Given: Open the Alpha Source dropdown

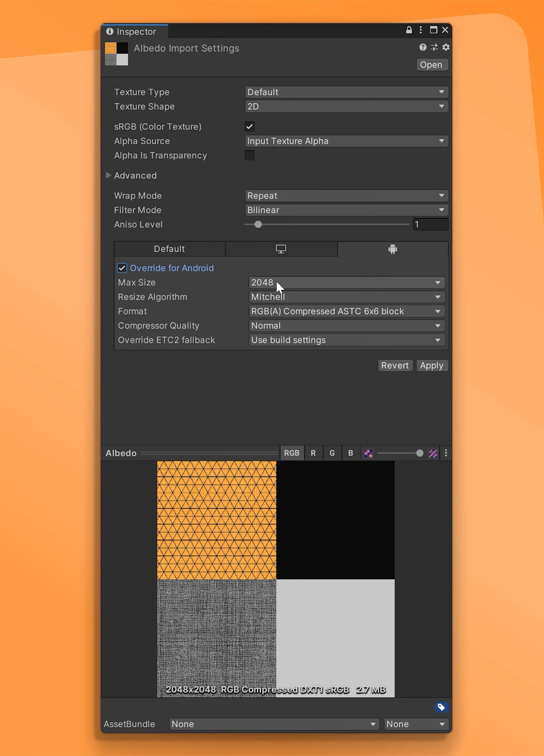Looking at the screenshot, I should click(x=346, y=141).
